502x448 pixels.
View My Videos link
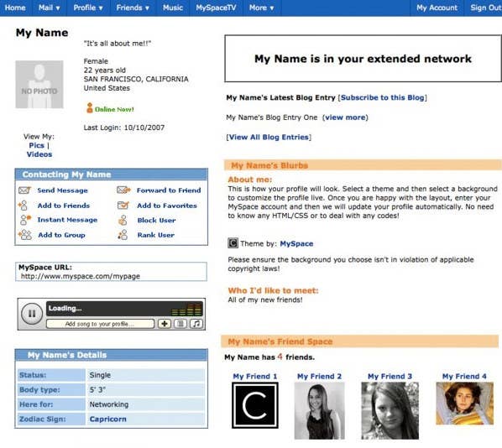39,154
